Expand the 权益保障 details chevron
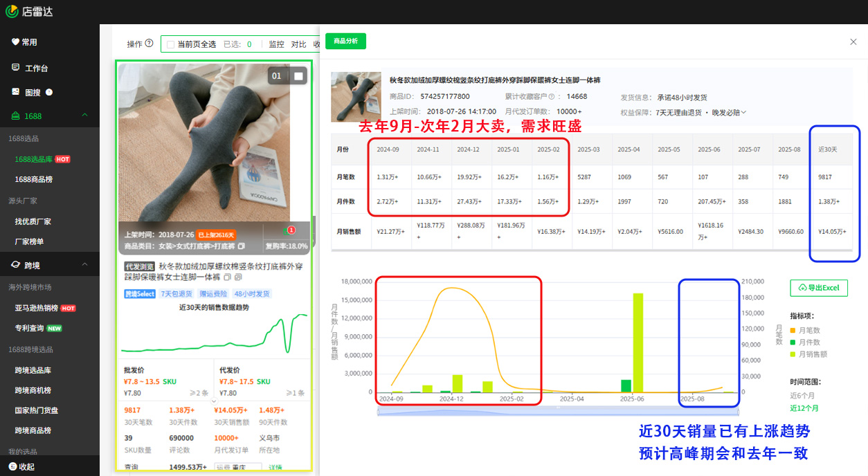Image resolution: width=868 pixels, height=476 pixels. pos(743,113)
